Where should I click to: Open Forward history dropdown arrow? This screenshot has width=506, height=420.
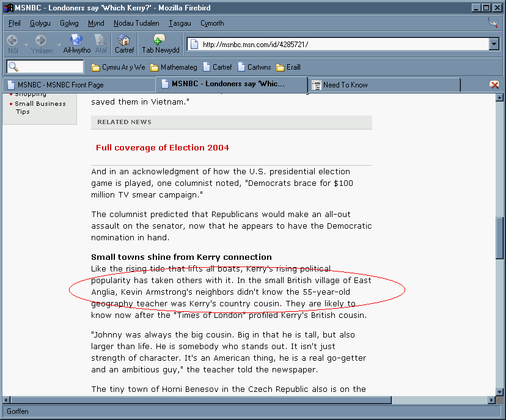[x=59, y=45]
